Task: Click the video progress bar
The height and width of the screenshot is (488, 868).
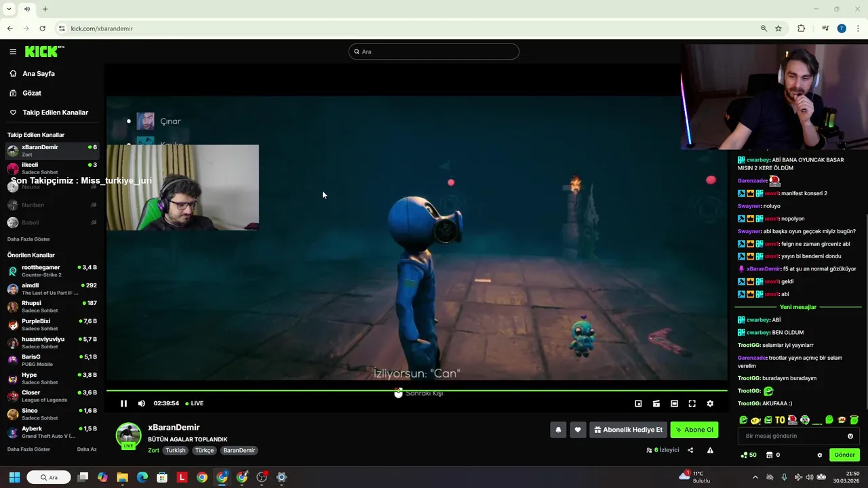Action: tap(416, 390)
